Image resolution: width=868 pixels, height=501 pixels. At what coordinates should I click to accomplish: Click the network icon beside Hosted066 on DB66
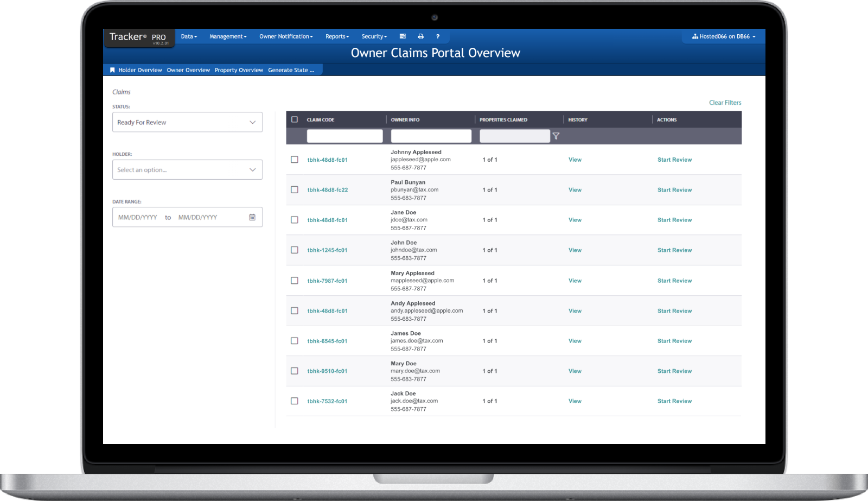point(695,36)
